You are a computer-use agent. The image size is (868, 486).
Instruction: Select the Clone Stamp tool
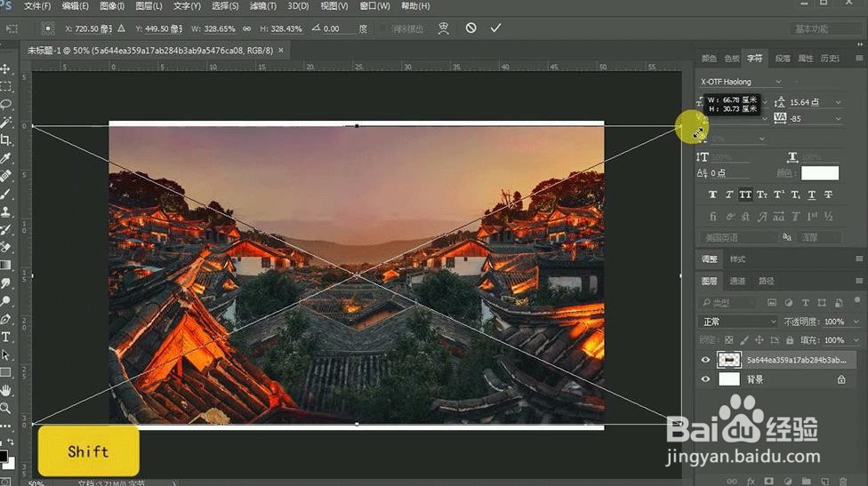[5, 211]
